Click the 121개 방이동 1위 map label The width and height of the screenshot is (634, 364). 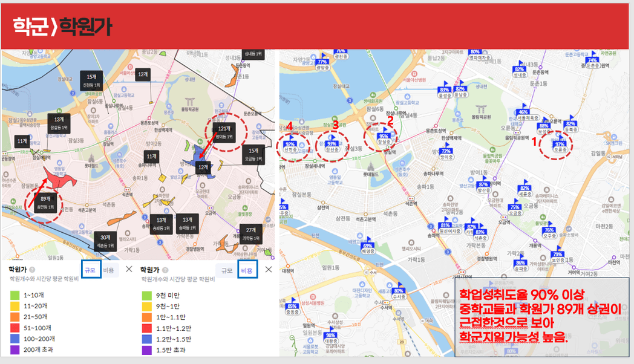224,132
